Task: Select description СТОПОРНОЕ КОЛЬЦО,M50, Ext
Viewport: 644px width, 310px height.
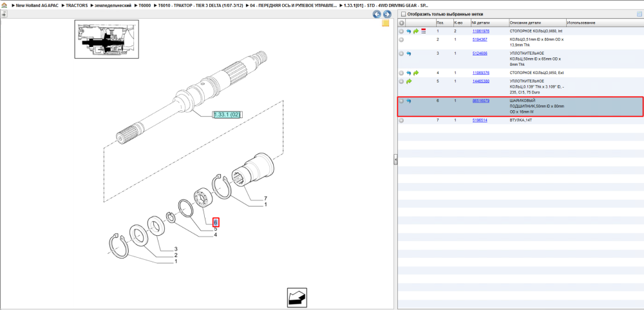Action: click(537, 73)
